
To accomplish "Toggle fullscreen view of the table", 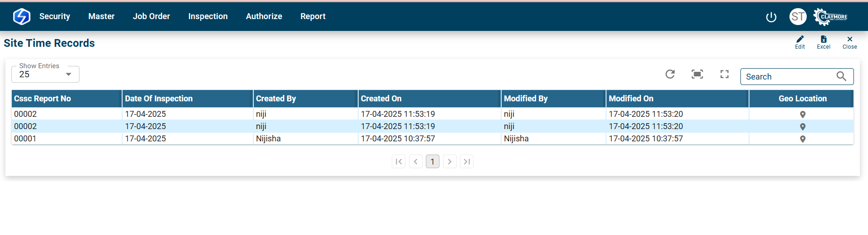I will tap(725, 74).
